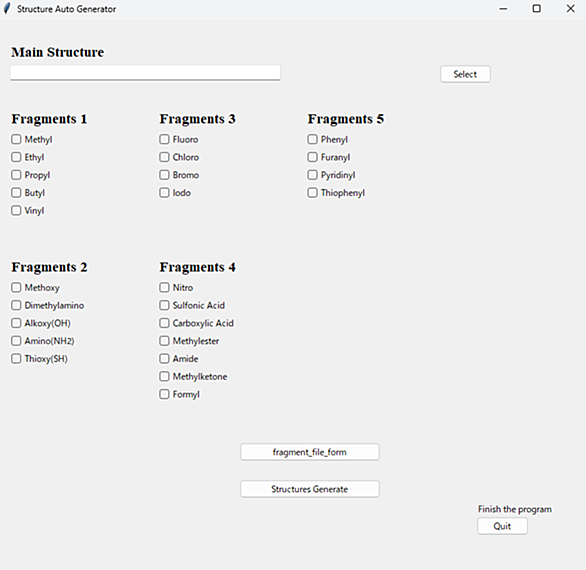Focus the Main Structure input field
Screen dimensions: 586x570
[x=145, y=73]
